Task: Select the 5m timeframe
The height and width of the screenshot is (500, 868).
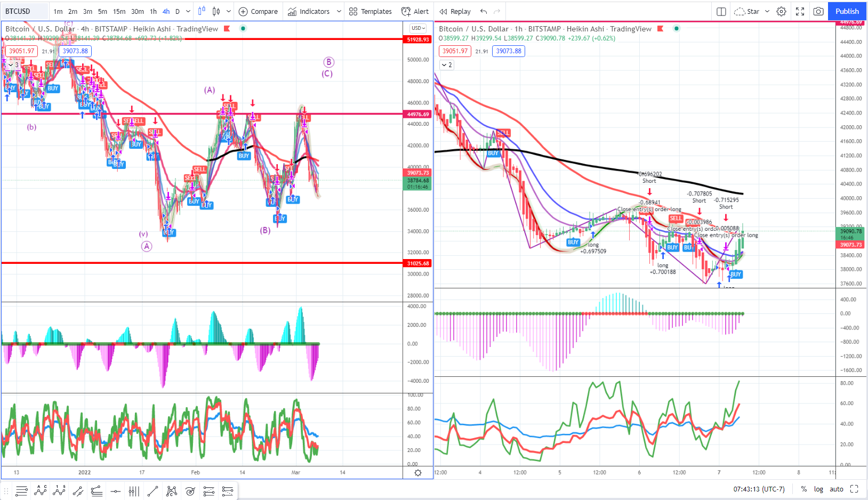Action: click(x=102, y=11)
